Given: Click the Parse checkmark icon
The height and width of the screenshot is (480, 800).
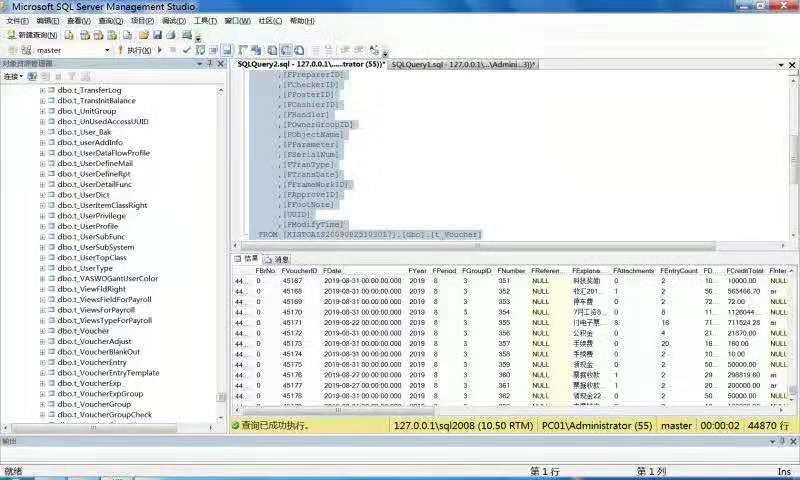Looking at the screenshot, I should click(x=186, y=50).
